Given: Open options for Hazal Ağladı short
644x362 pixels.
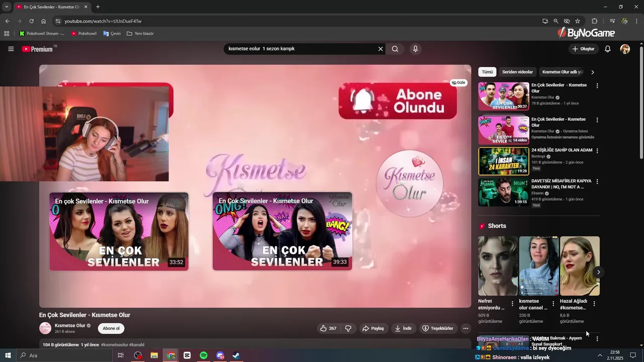Looking at the screenshot, I should coord(594,304).
